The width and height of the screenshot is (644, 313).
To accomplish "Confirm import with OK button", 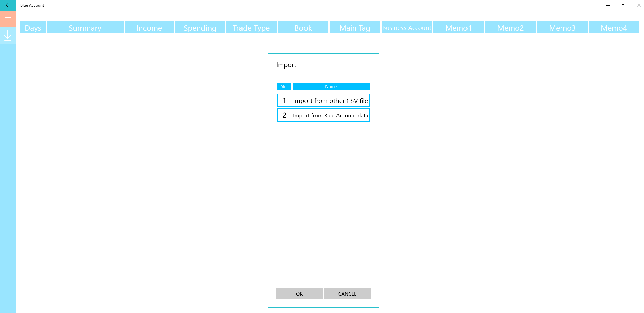I will click(x=299, y=294).
